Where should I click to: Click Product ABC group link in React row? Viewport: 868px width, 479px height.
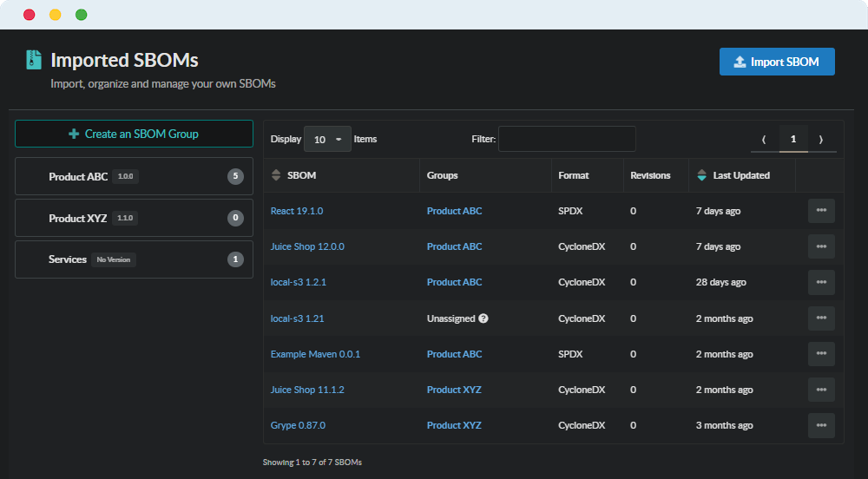(455, 211)
